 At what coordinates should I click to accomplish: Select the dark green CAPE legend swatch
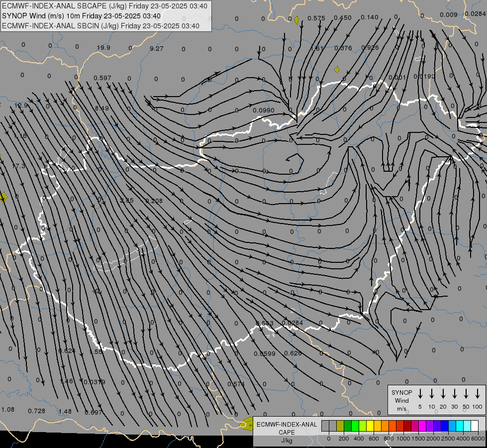348,426
